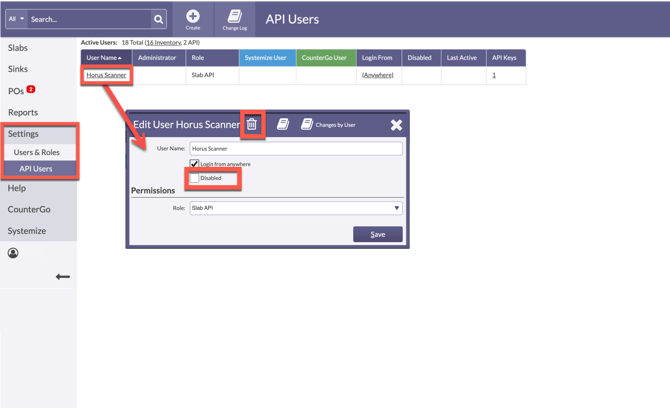Open the user profile icon in sidebar

click(x=13, y=253)
